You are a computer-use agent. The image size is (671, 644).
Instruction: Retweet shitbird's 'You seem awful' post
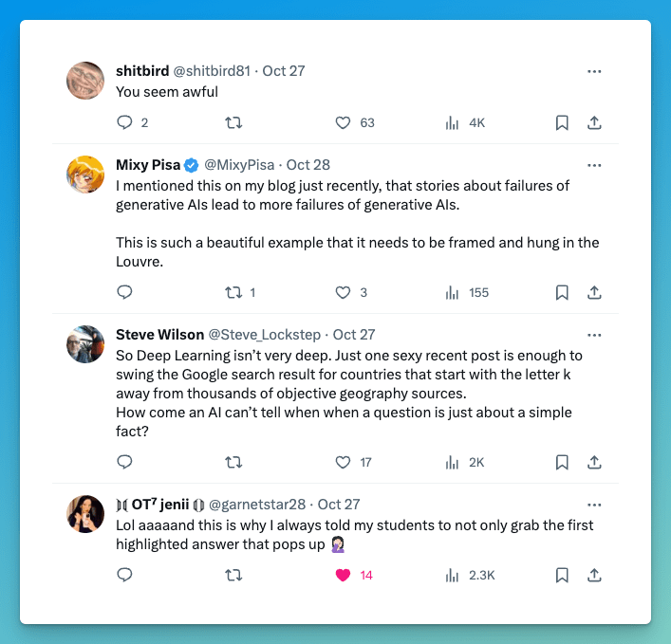tap(233, 122)
